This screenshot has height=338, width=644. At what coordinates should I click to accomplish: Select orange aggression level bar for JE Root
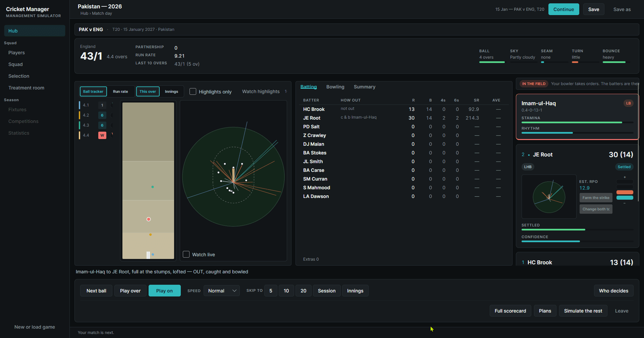coord(625,192)
